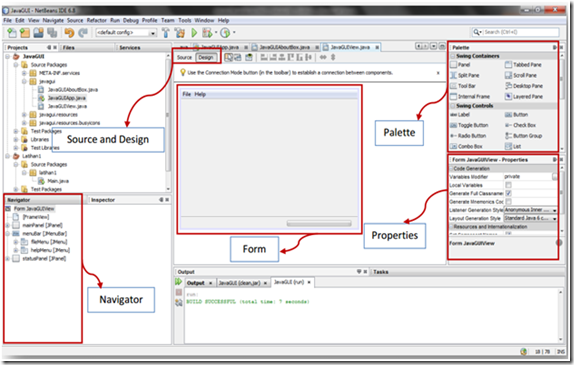
Task: Click the New File toolbar icon
Action: [12, 33]
